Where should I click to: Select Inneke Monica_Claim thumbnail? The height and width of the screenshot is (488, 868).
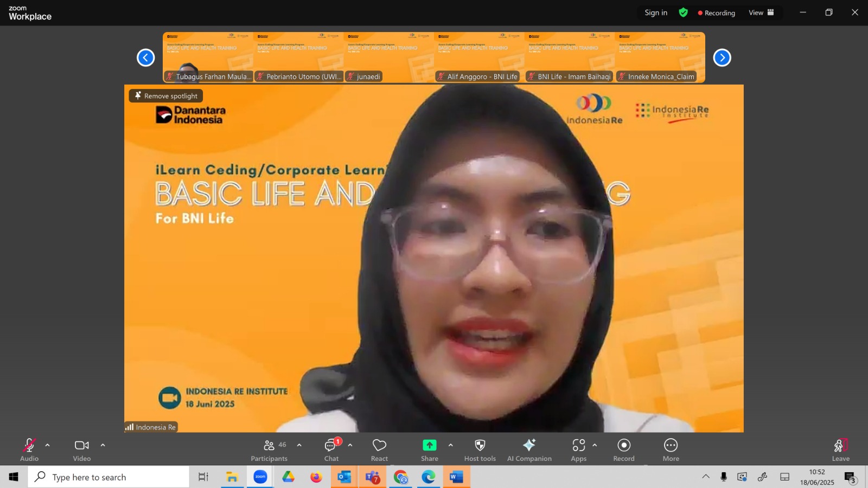pyautogui.click(x=660, y=57)
